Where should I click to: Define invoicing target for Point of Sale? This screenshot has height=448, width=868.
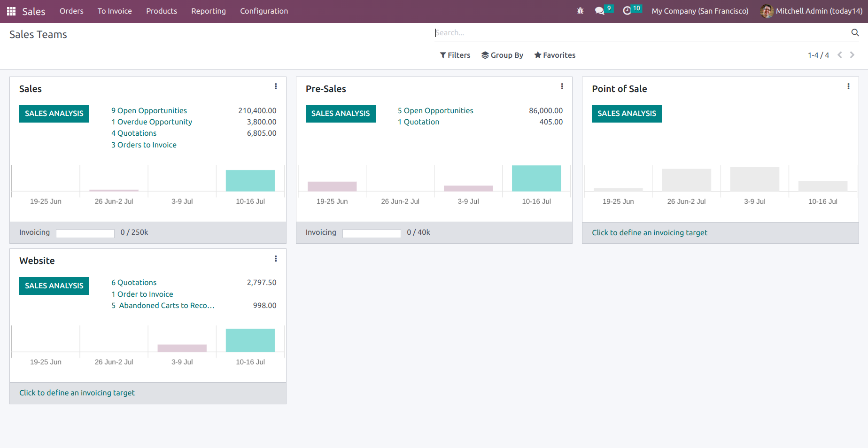pos(649,232)
